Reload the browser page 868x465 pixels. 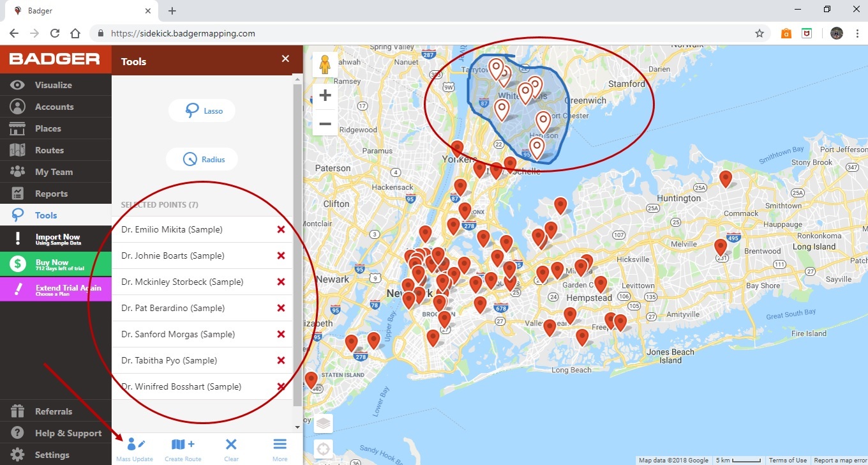[x=55, y=33]
